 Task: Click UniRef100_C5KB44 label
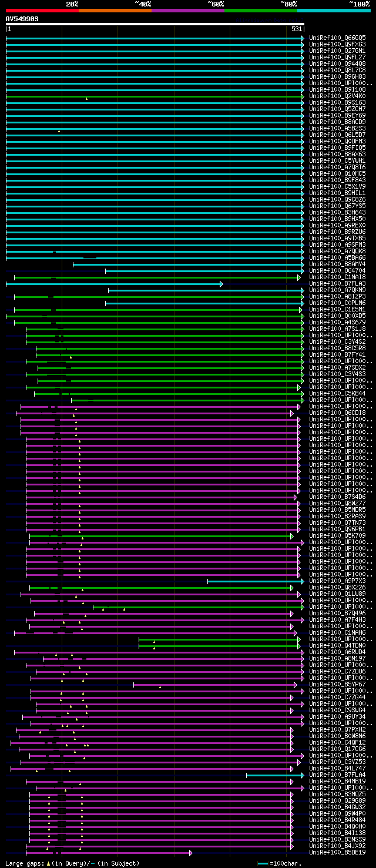coord(337,393)
